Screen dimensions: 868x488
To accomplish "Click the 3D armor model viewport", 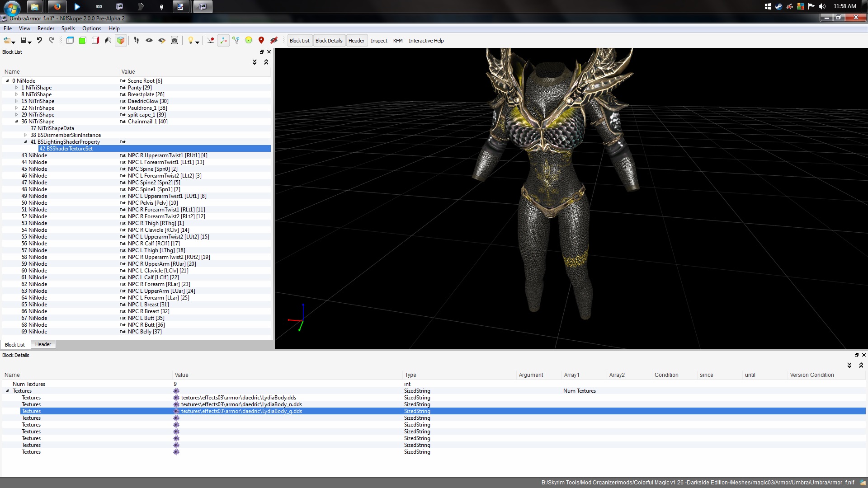I will pos(571,198).
